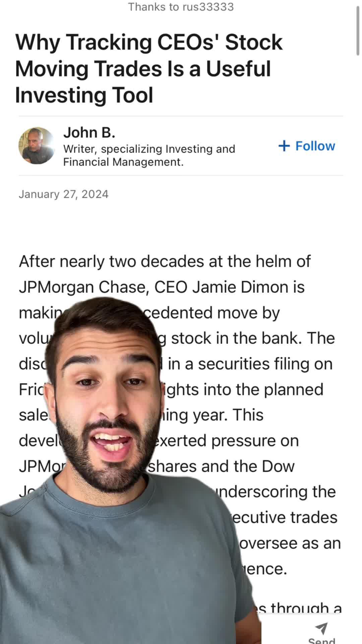This screenshot has width=362, height=644.
Task: Click the Send label text
Action: 322,641
